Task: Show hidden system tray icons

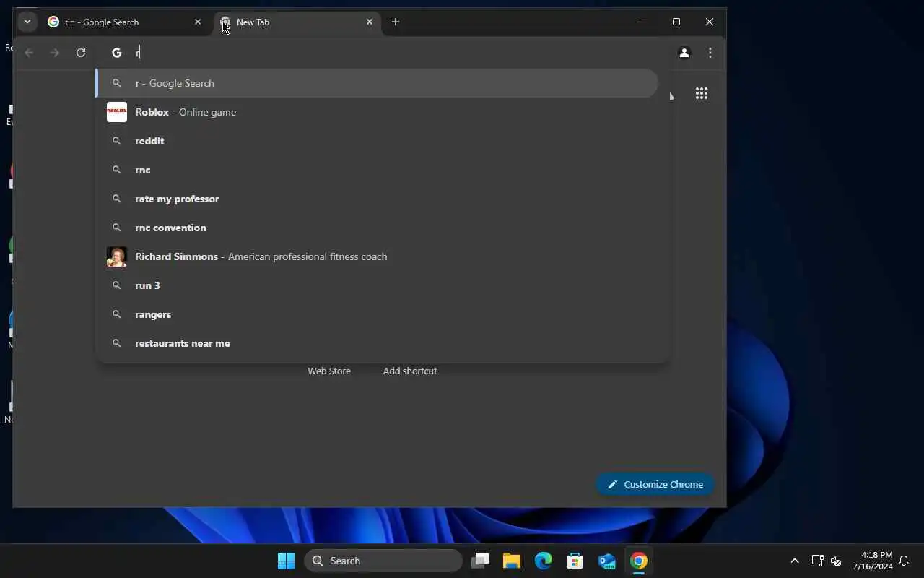Action: (795, 561)
